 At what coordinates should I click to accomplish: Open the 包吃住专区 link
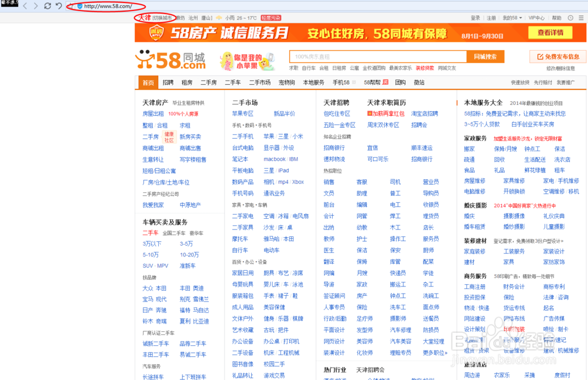(x=337, y=114)
